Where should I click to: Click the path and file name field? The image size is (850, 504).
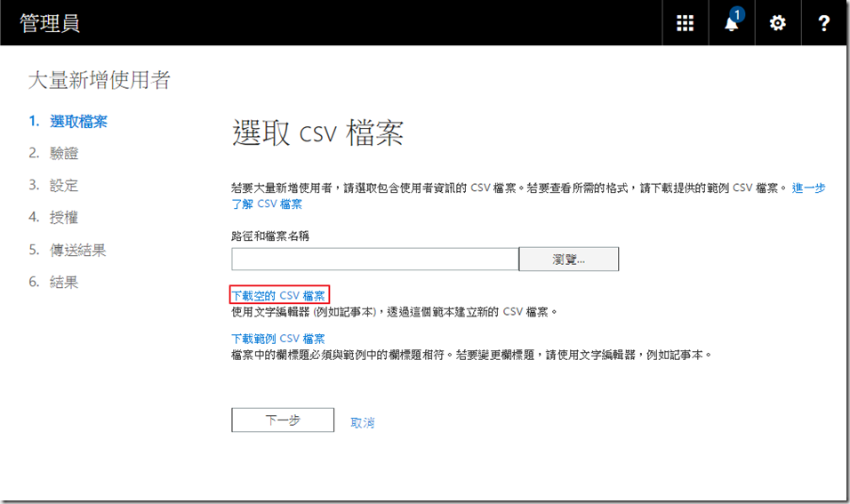[x=374, y=259]
